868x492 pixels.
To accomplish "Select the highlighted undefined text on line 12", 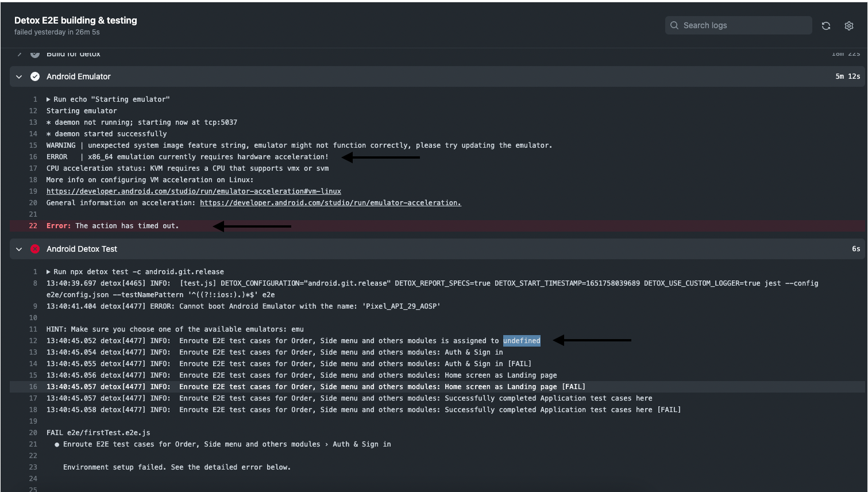I will (521, 340).
